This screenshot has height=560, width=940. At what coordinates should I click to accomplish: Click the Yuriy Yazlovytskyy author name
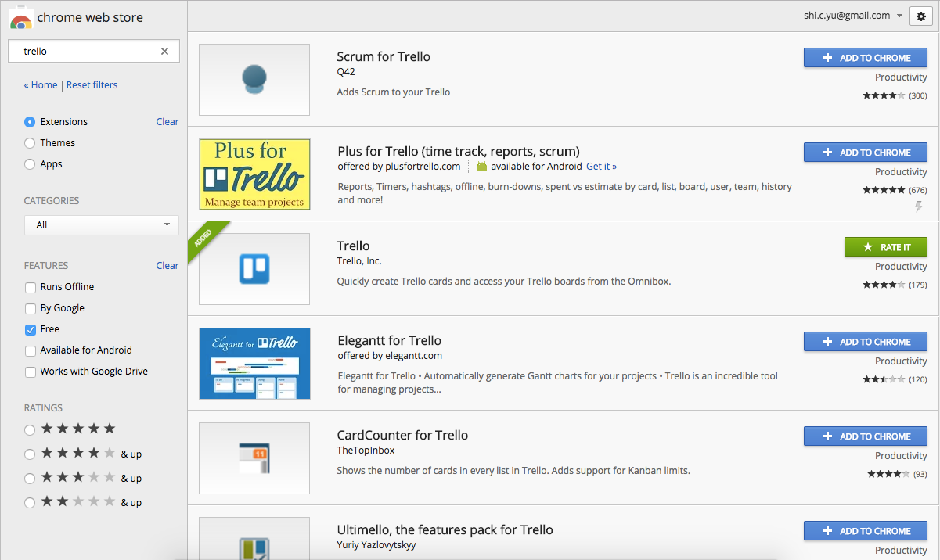pyautogui.click(x=376, y=545)
